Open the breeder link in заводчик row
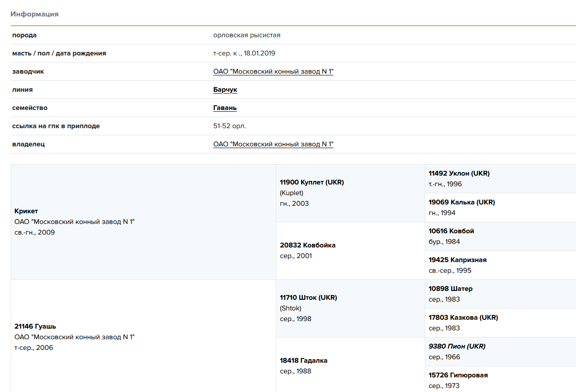 tap(273, 71)
